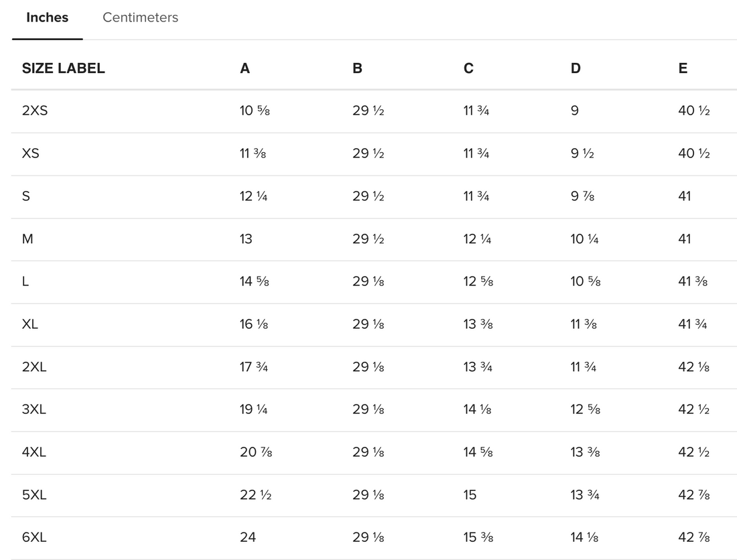
Task: Click the C value for size 5XL
Action: coord(470,495)
